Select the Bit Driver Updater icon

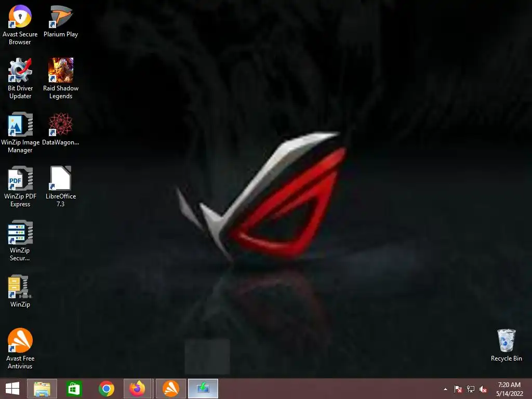tap(20, 78)
